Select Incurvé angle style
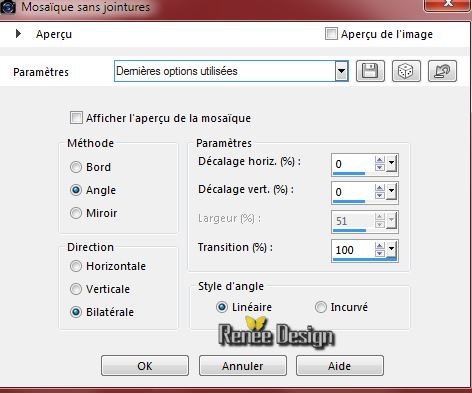The height and width of the screenshot is (394, 472). click(x=321, y=307)
